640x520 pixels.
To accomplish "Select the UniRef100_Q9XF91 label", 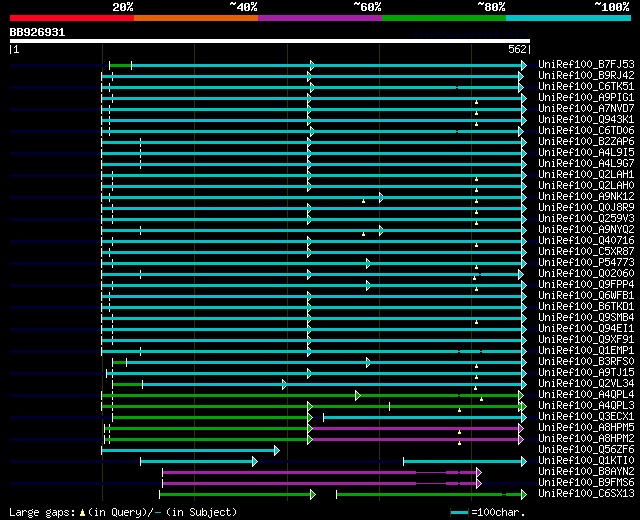I will pos(586,340).
